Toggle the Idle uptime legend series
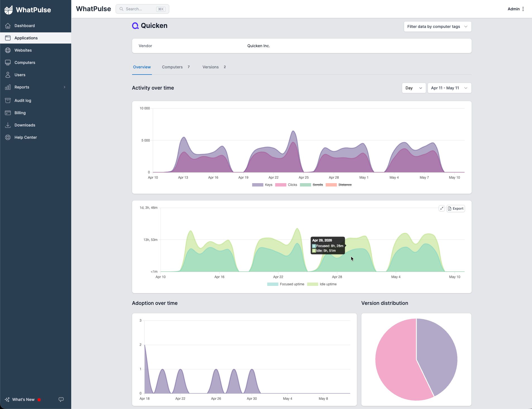The height and width of the screenshot is (409, 532). [x=322, y=284]
